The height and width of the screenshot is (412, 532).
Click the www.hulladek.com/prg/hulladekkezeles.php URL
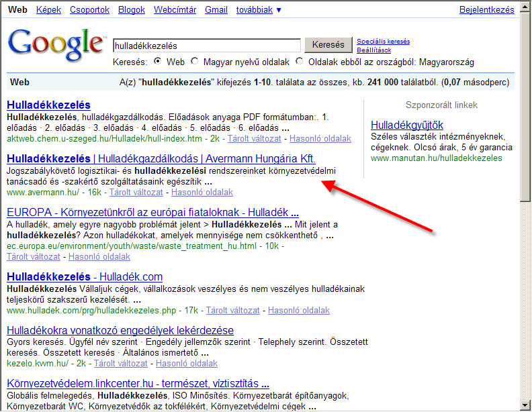pos(91,311)
